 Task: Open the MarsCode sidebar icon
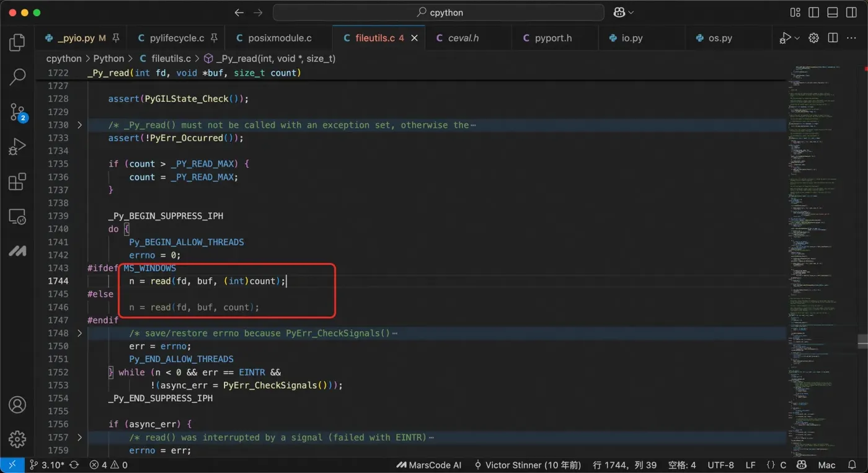coord(17,251)
